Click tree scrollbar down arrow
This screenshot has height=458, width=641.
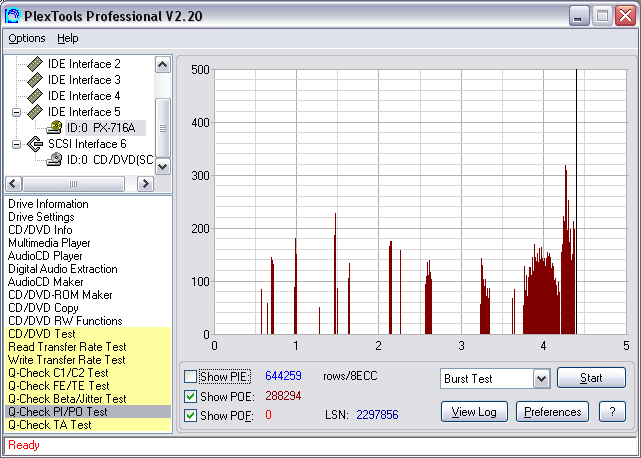point(163,166)
